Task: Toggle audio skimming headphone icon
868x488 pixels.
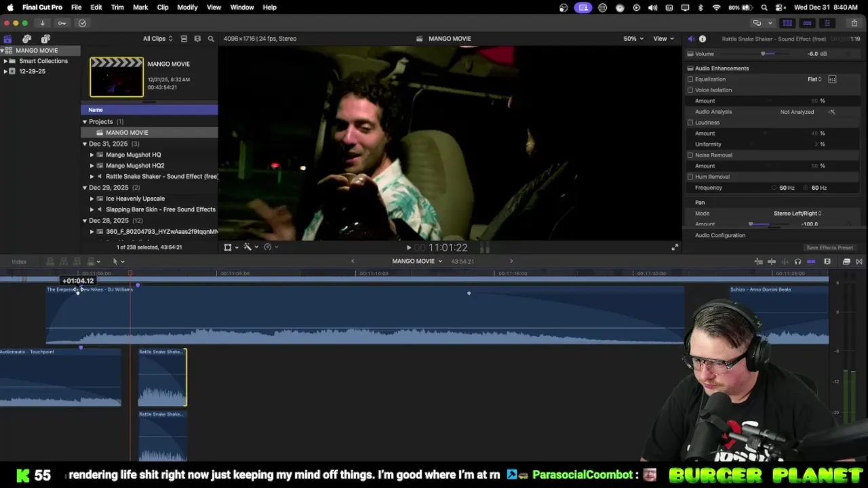Action: (x=797, y=262)
